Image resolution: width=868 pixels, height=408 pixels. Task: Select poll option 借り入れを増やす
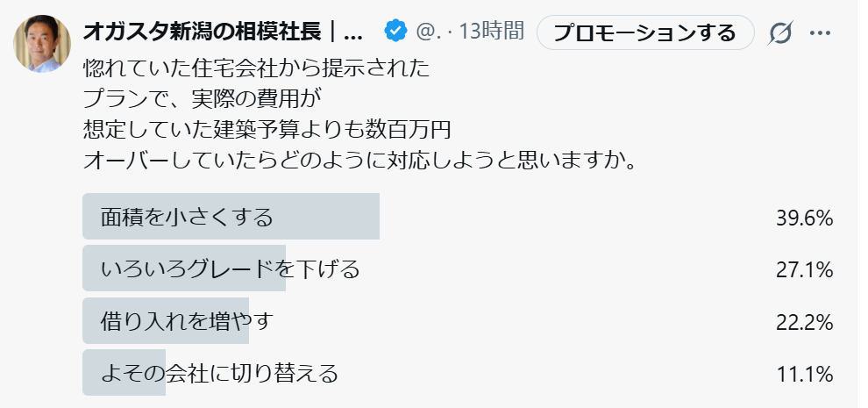[187, 321]
